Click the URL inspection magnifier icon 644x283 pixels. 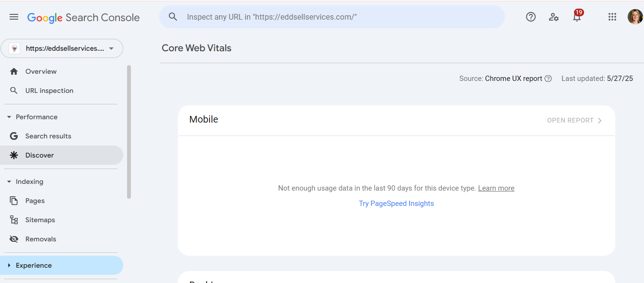point(14,91)
